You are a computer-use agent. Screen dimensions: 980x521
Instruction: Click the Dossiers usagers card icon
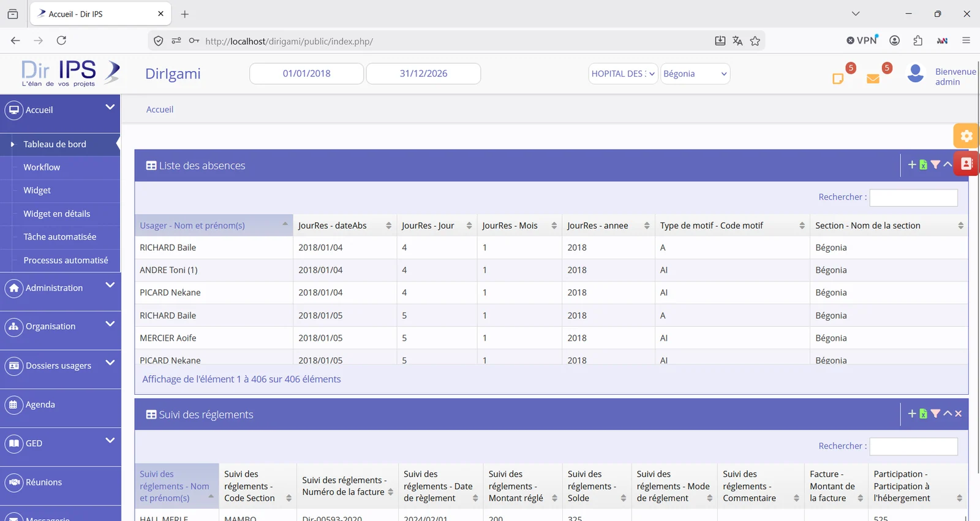tap(13, 366)
